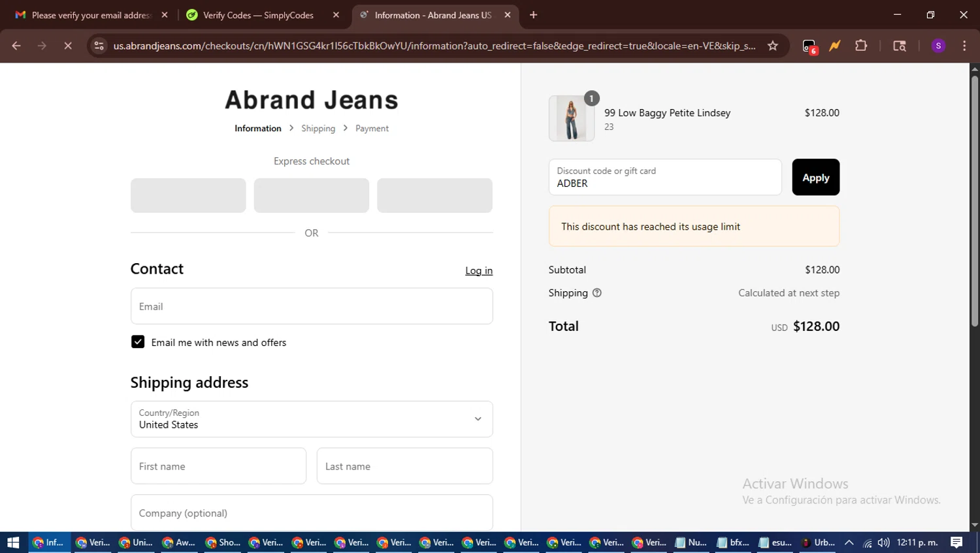980x553 pixels.
Task: Click the Information breadcrumb step
Action: pyautogui.click(x=258, y=129)
